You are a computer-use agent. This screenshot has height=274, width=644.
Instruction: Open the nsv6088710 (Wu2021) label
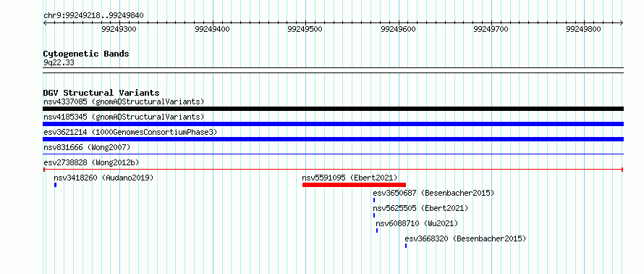pyautogui.click(x=417, y=223)
